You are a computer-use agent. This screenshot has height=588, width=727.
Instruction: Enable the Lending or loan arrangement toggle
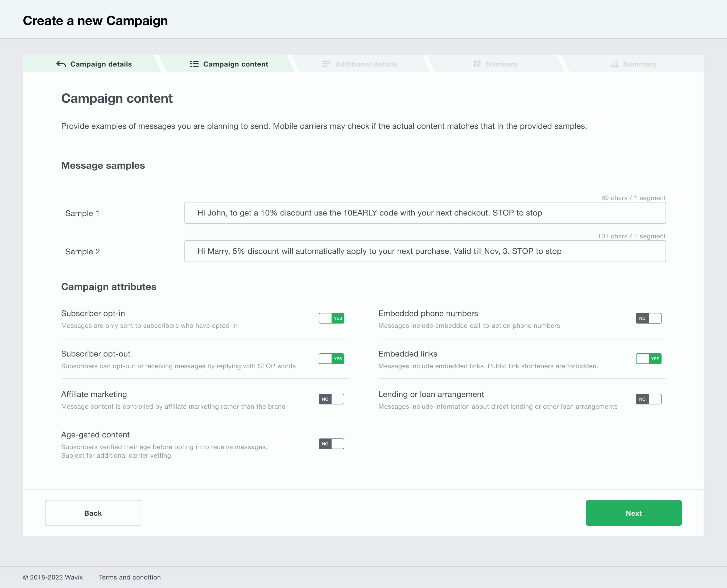coord(648,399)
